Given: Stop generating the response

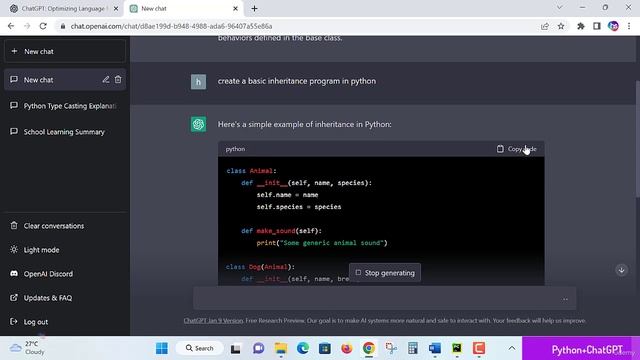Looking at the screenshot, I should click(x=385, y=273).
